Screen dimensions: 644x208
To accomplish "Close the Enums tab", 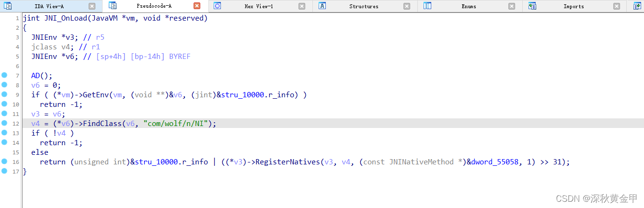I will click(512, 6).
